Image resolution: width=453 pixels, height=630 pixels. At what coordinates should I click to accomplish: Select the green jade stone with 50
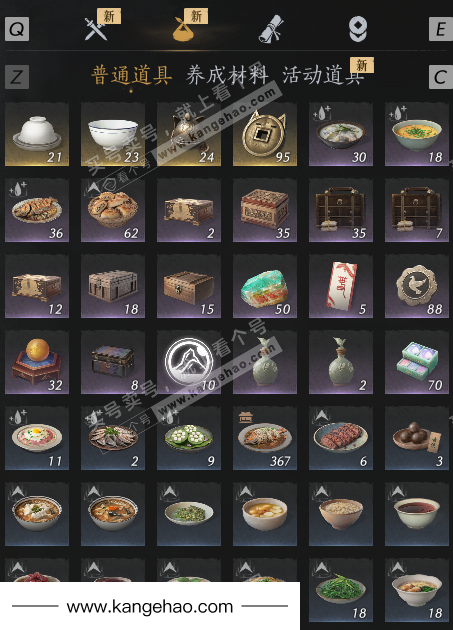(x=265, y=286)
